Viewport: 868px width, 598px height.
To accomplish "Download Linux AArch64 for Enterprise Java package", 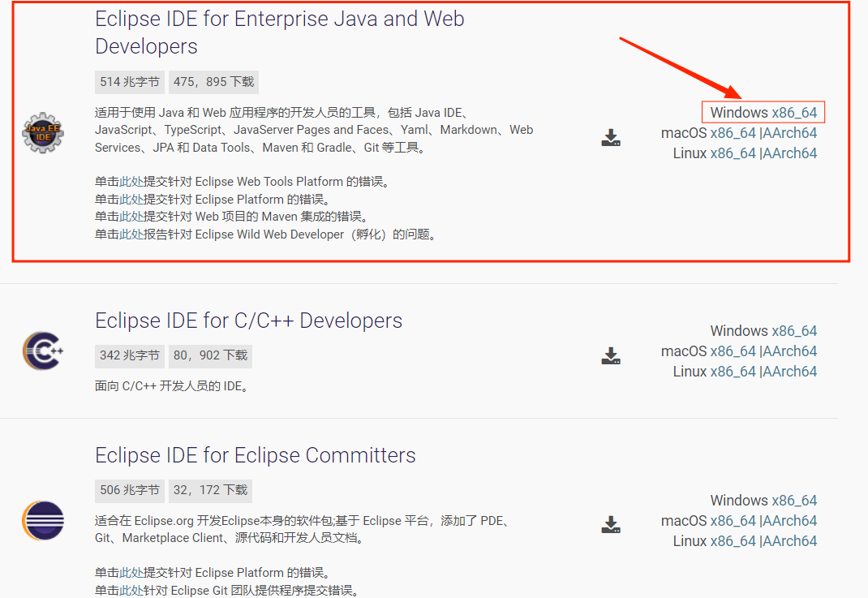I will (x=790, y=153).
